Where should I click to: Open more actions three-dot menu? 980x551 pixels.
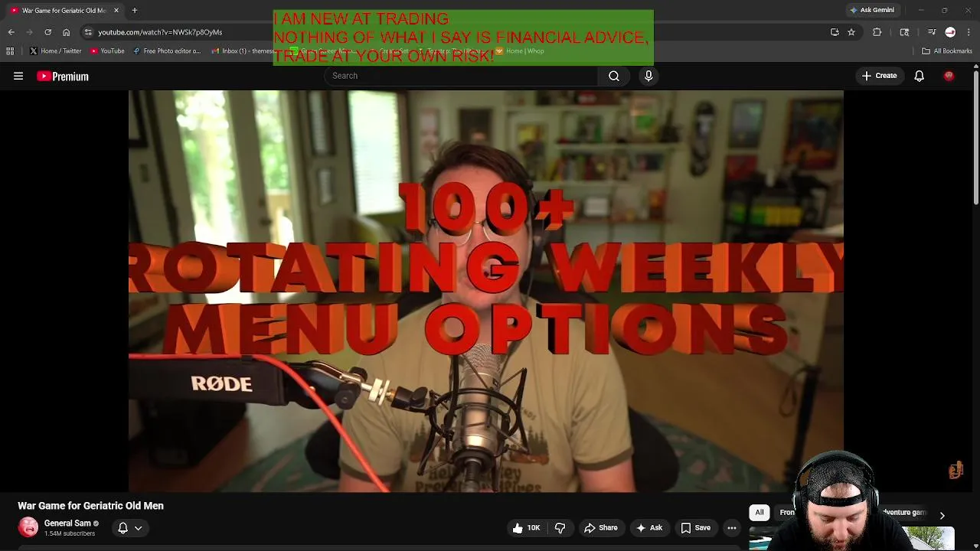click(x=732, y=527)
